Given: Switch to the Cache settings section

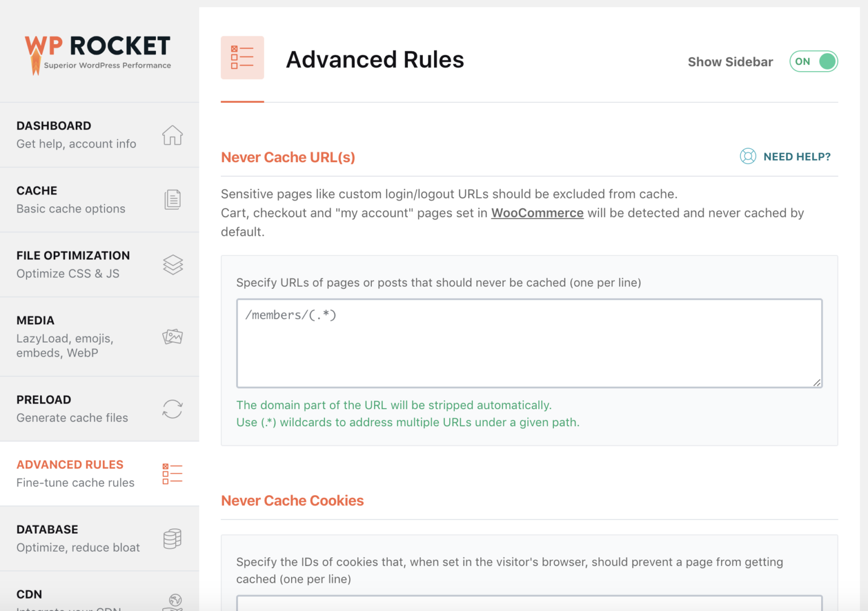Looking at the screenshot, I should pos(37,190).
